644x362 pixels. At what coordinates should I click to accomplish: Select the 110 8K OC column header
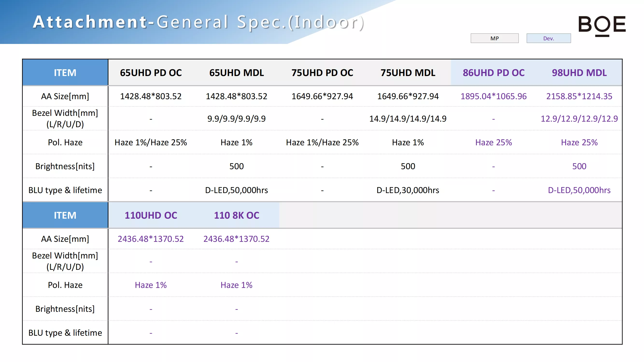pos(236,215)
